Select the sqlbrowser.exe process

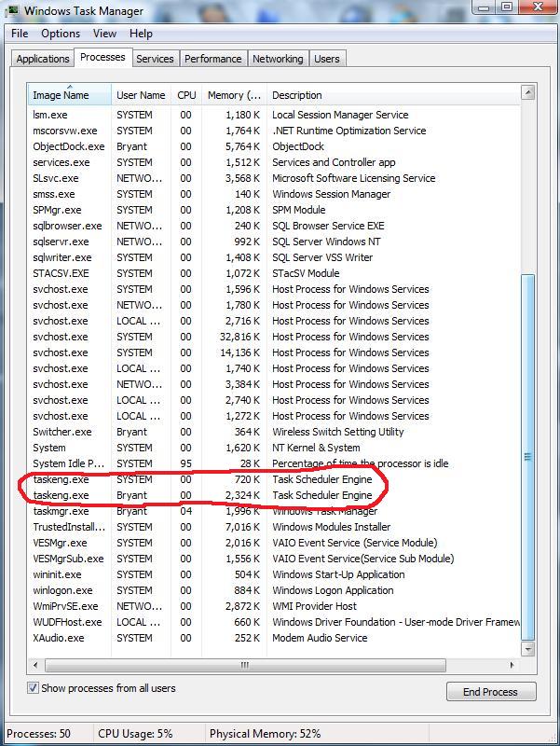click(274, 226)
